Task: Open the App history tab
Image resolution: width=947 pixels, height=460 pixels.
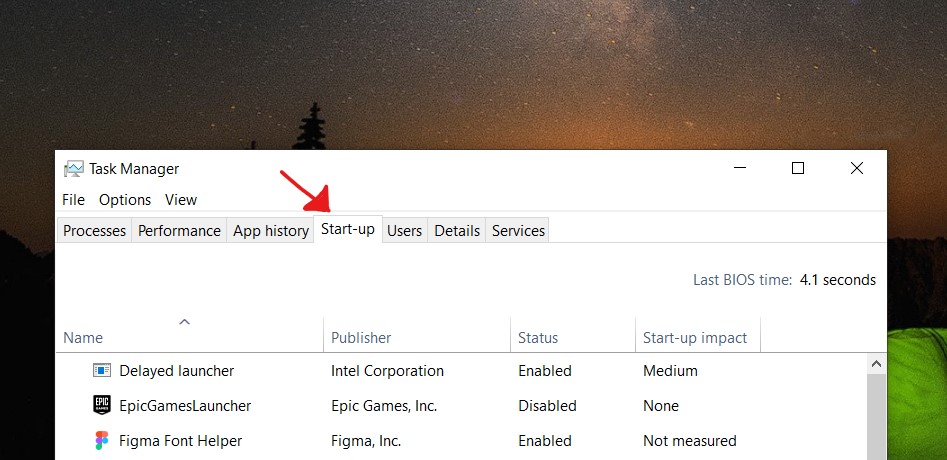Action: click(271, 231)
